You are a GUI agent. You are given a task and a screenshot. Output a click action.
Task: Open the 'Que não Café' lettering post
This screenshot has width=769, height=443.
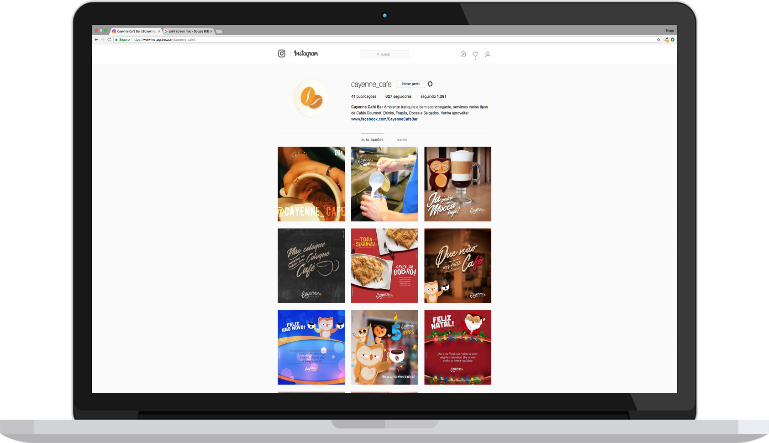tap(458, 265)
